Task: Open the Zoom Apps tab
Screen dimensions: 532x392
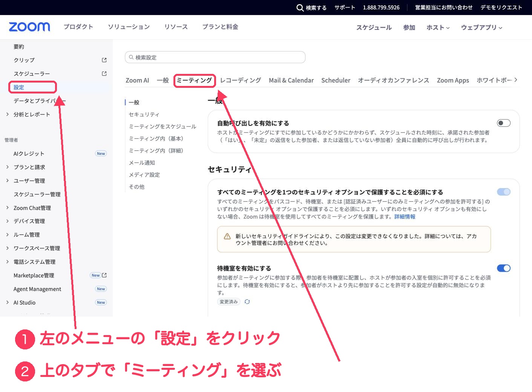Action: coord(453,80)
